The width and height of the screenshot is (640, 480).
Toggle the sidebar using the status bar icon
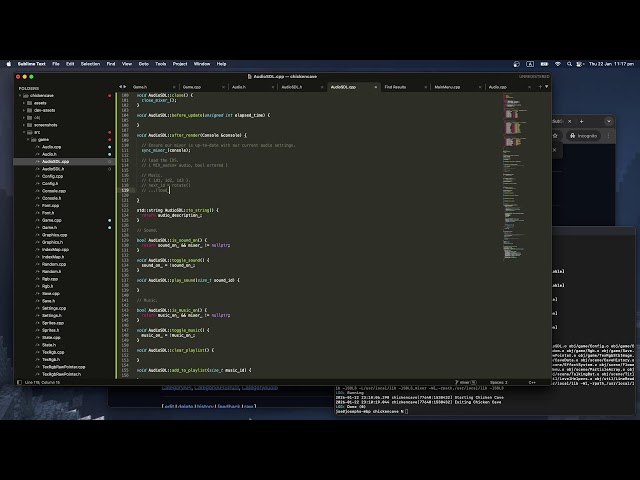tap(19, 382)
